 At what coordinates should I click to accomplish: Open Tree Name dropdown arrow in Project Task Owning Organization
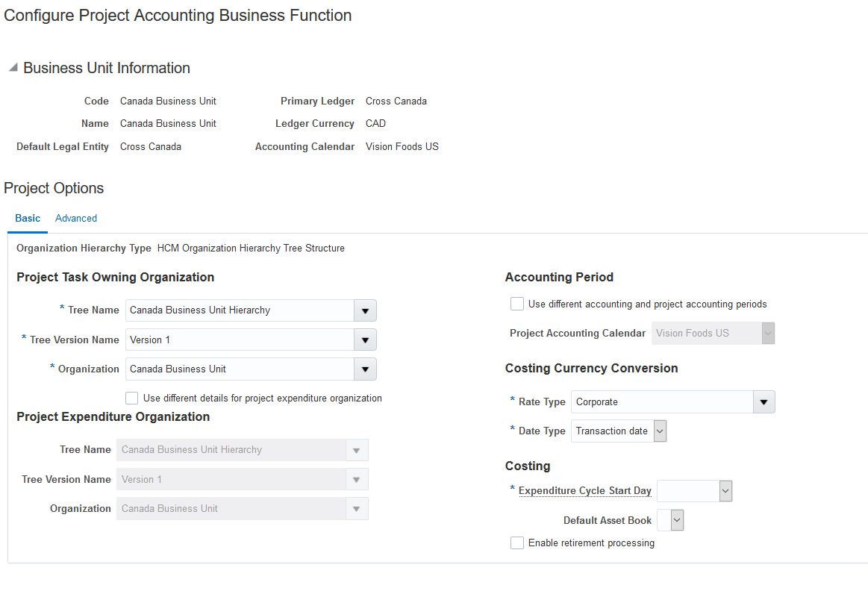(x=365, y=310)
